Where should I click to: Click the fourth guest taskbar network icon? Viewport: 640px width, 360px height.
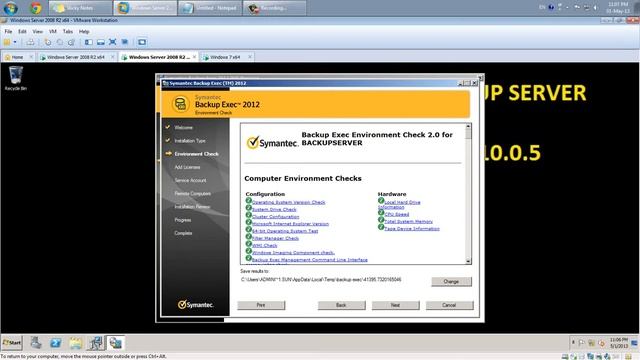pyautogui.click(x=96, y=343)
